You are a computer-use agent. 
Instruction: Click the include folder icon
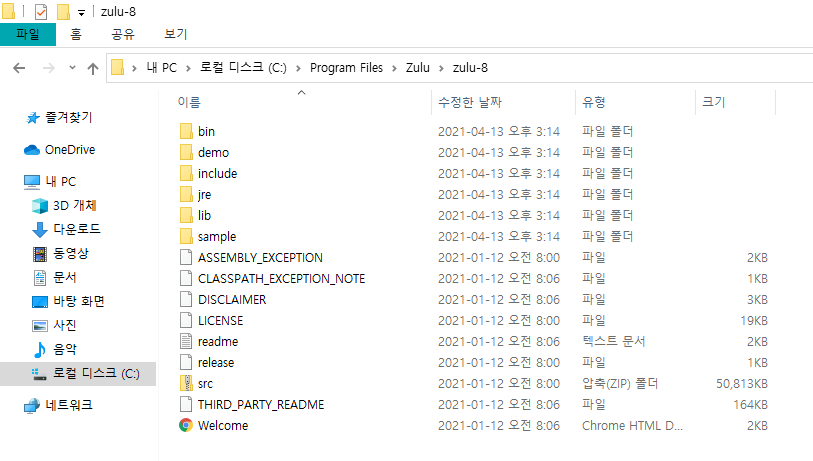click(x=186, y=173)
